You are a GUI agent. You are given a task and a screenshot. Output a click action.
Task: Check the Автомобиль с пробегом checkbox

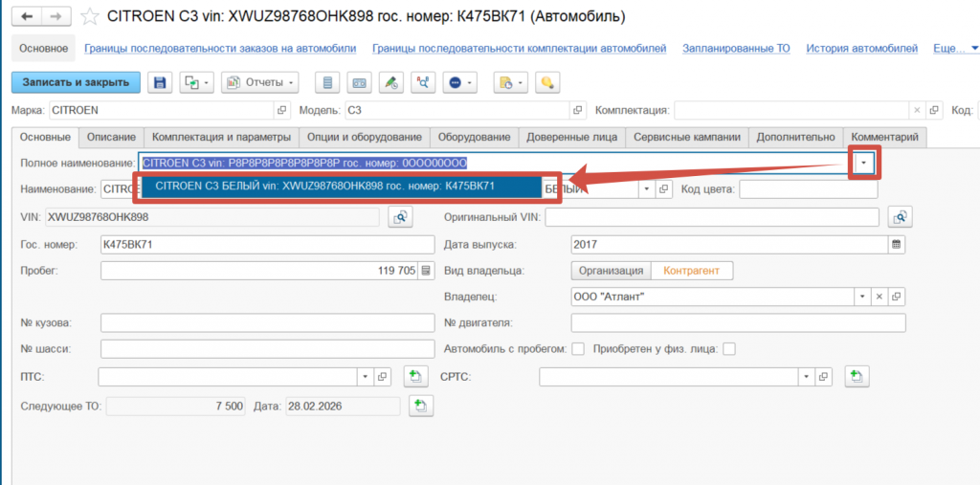pos(578,349)
